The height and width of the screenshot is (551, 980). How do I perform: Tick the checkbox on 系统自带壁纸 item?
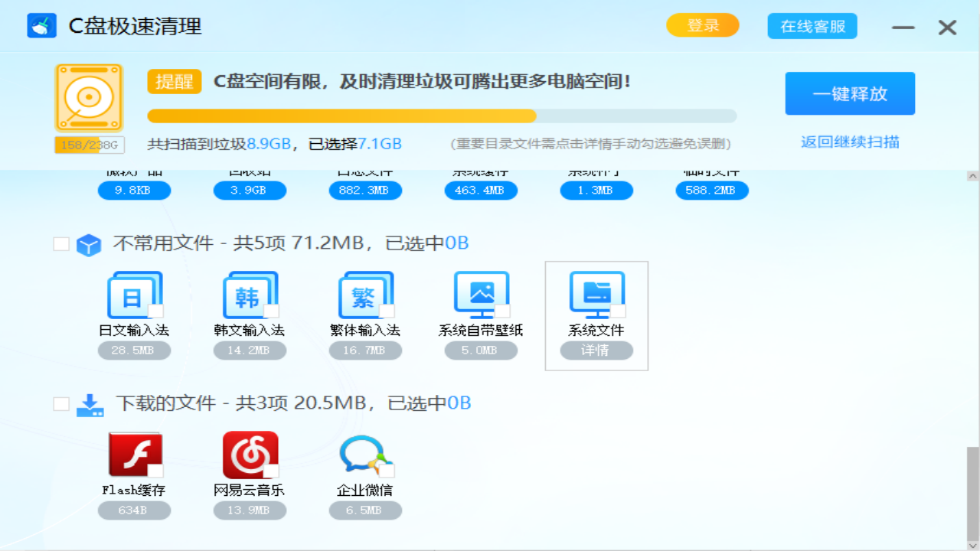(502, 311)
